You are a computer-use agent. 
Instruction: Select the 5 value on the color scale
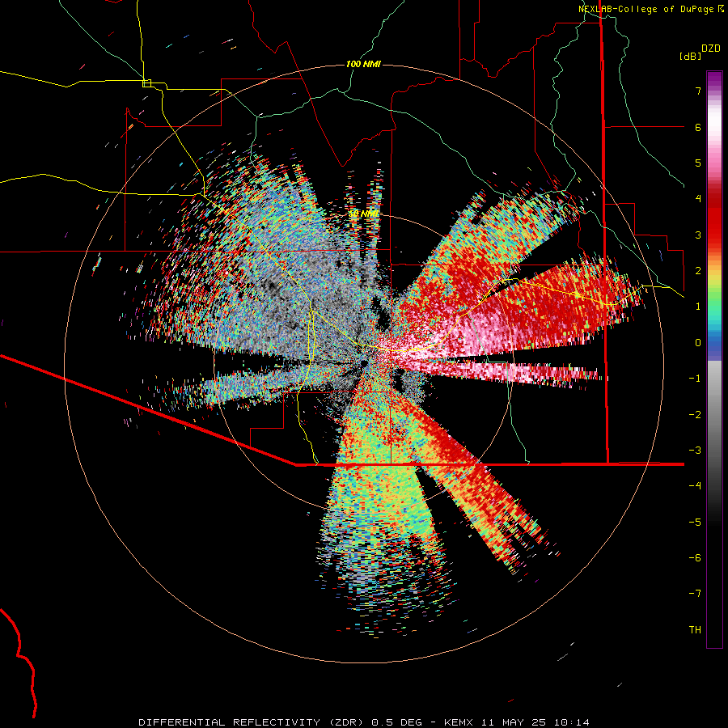698,163
